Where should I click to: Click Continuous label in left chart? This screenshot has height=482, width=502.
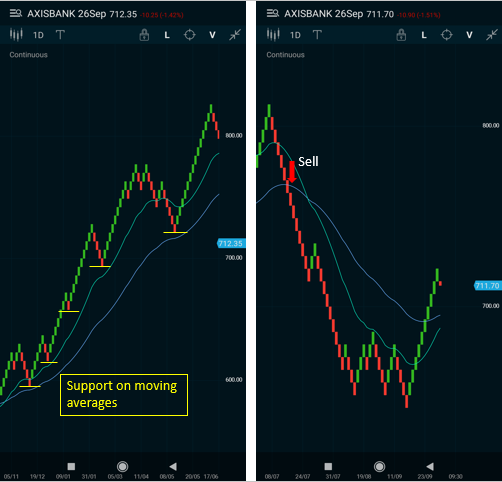click(28, 55)
